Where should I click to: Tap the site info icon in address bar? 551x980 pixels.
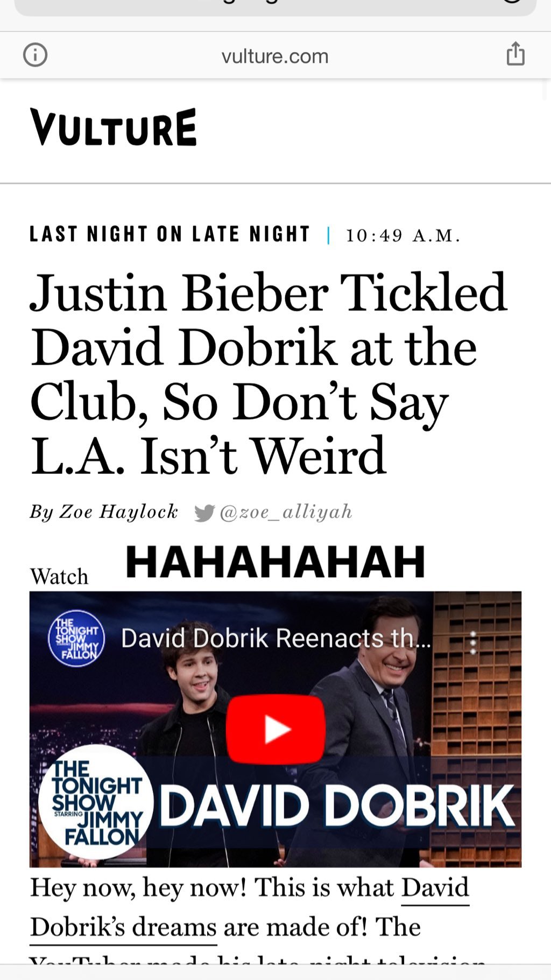click(36, 55)
